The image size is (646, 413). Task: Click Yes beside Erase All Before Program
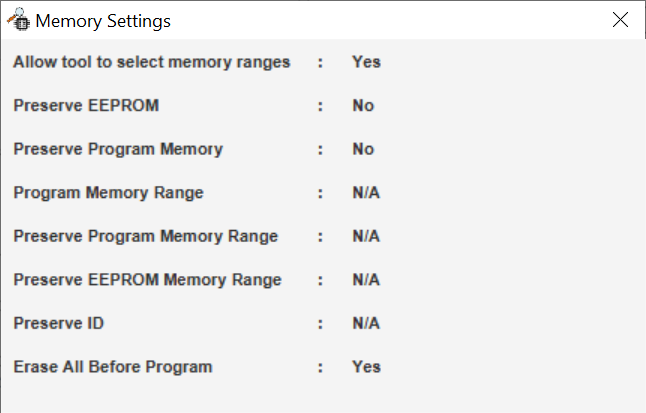(366, 367)
